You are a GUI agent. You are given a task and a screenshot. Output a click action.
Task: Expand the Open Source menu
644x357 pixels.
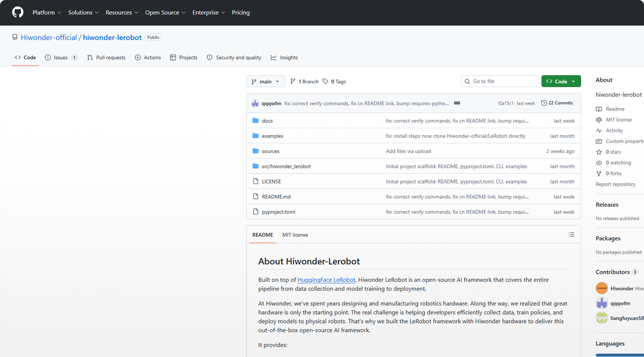pyautogui.click(x=165, y=12)
